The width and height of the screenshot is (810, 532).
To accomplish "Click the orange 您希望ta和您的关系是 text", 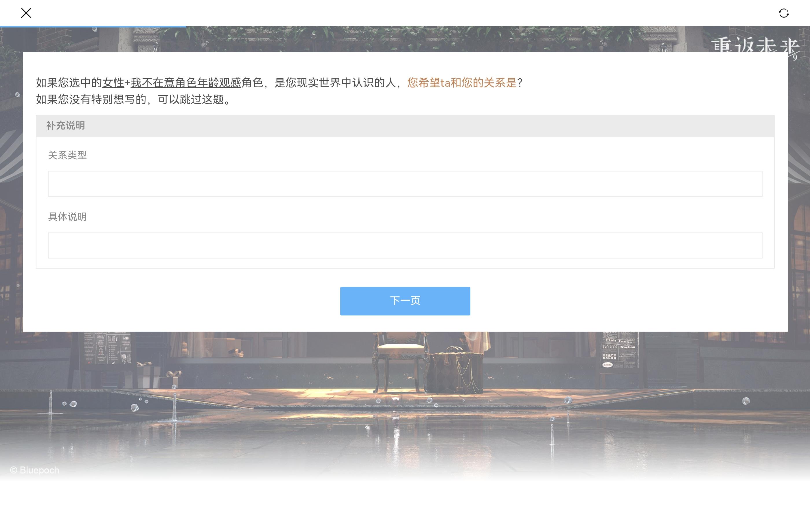I will (x=462, y=83).
